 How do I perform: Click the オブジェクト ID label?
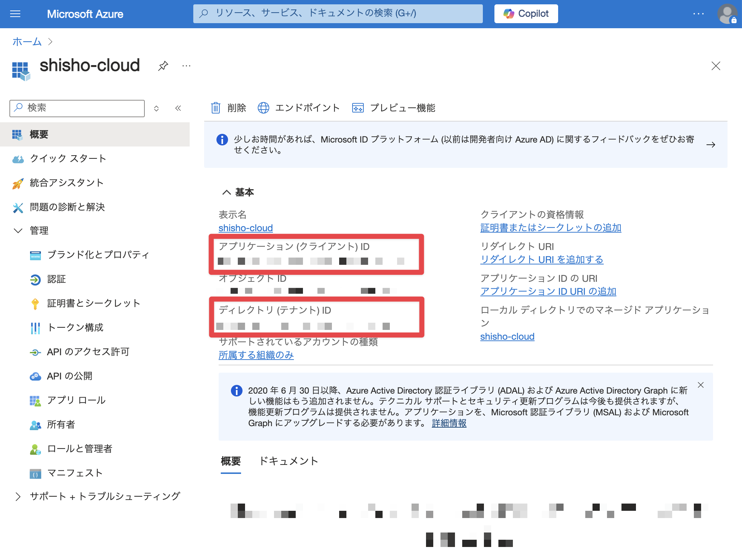click(x=253, y=279)
